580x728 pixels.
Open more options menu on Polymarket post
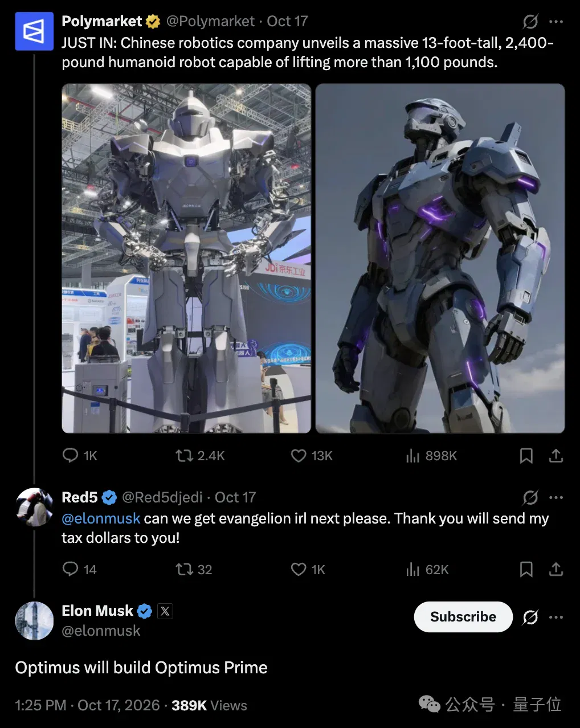pyautogui.click(x=556, y=22)
